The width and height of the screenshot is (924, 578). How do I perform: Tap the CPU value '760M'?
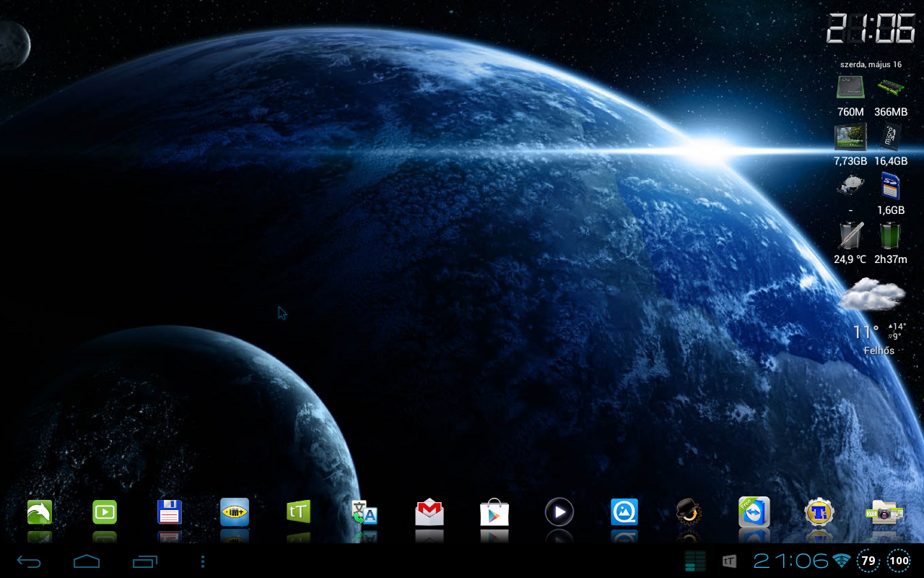click(x=850, y=112)
